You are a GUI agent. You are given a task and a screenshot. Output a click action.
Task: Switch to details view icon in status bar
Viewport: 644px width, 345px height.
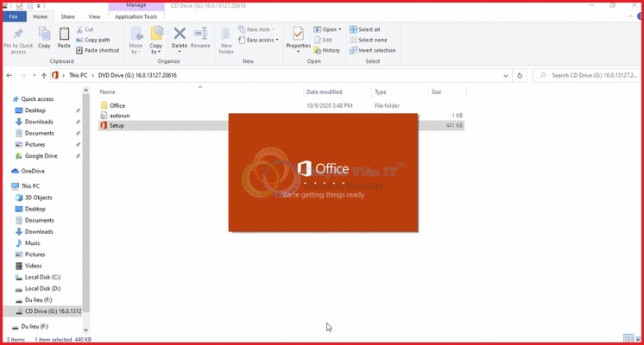tap(628, 338)
